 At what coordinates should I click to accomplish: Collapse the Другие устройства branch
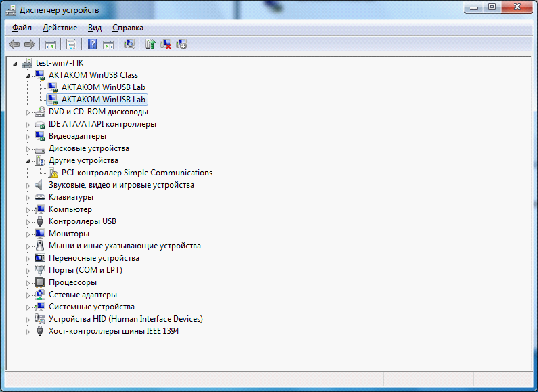click(x=28, y=161)
